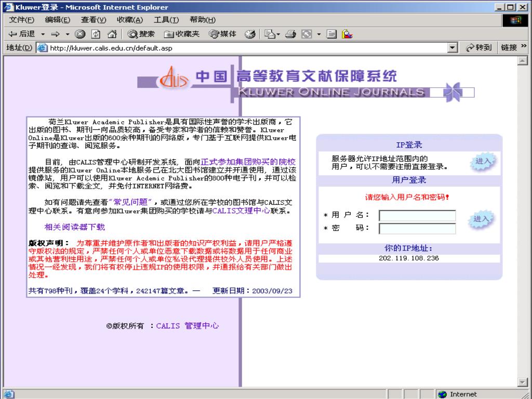Open the CALIS 管理中心 footer link

[x=187, y=326]
